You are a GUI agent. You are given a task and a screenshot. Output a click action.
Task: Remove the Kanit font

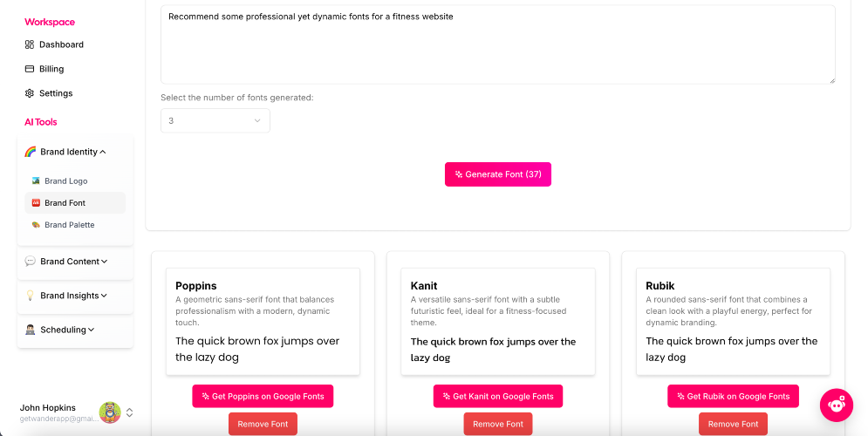(x=498, y=425)
